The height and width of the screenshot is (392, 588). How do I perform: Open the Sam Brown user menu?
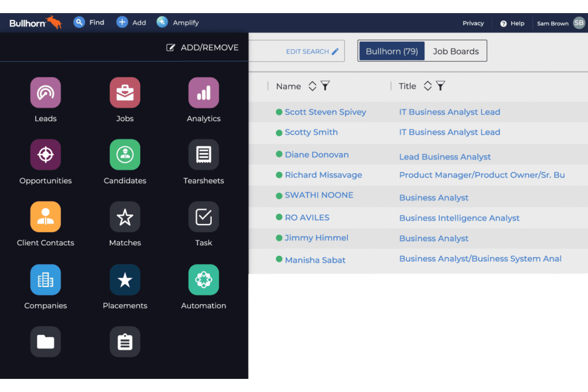[x=553, y=23]
